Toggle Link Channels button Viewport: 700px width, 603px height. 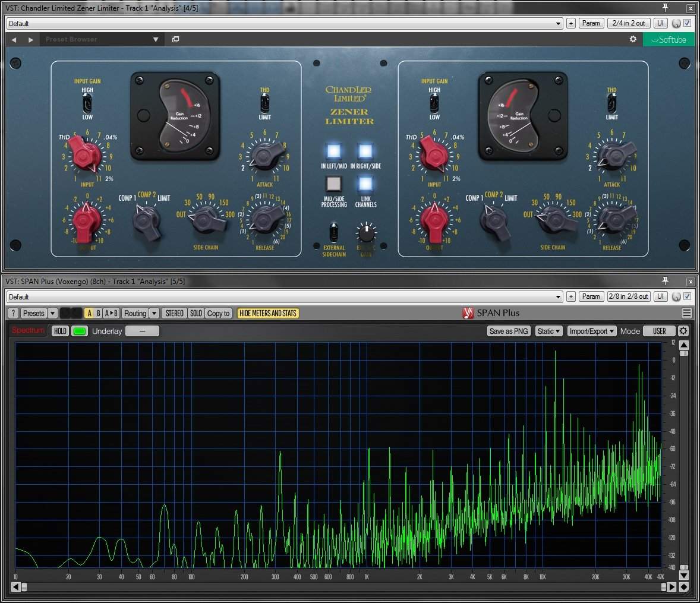pyautogui.click(x=365, y=183)
